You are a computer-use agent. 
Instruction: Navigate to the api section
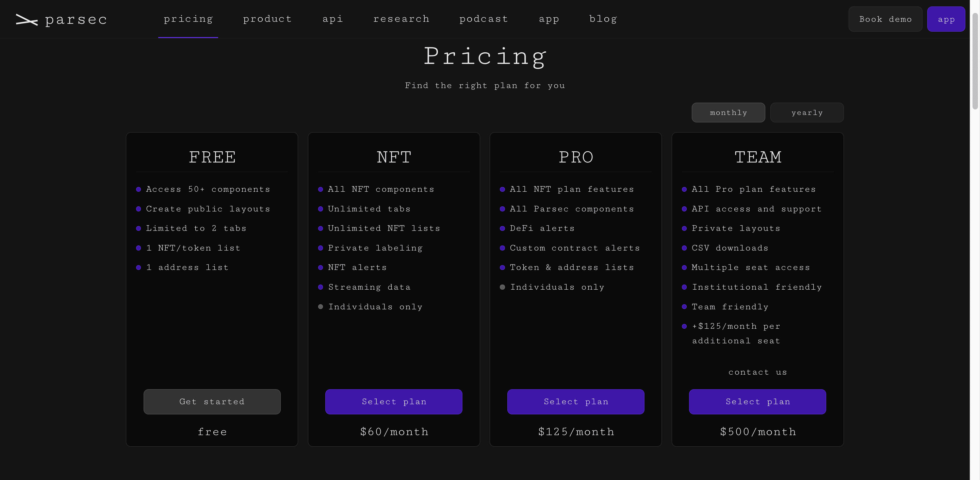(332, 19)
